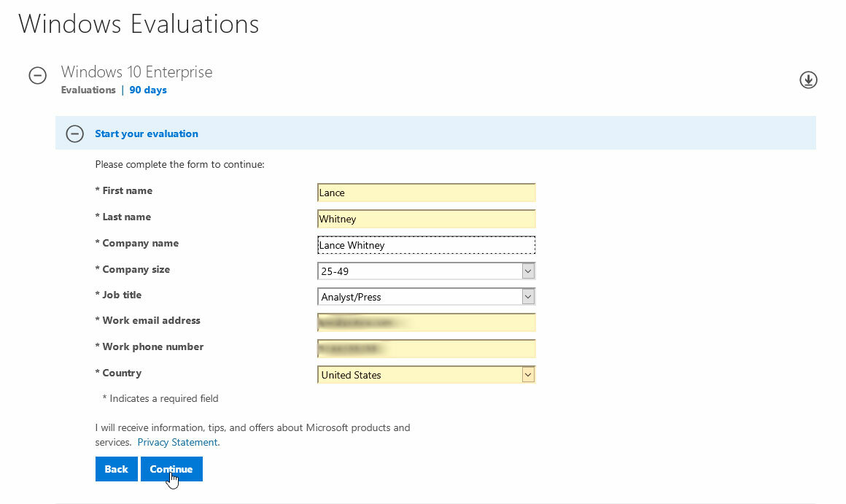Click the Windows 10 Enterprise title
The height and width of the screenshot is (504, 846).
136,71
